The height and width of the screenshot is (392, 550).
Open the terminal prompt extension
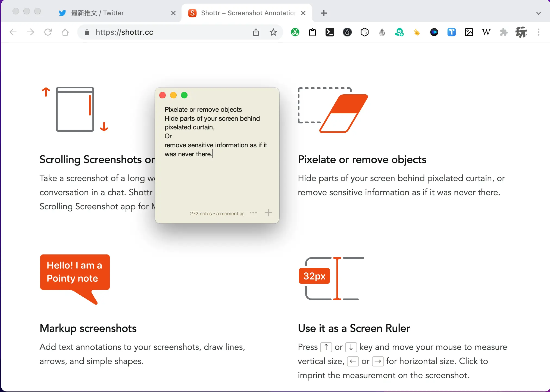330,32
